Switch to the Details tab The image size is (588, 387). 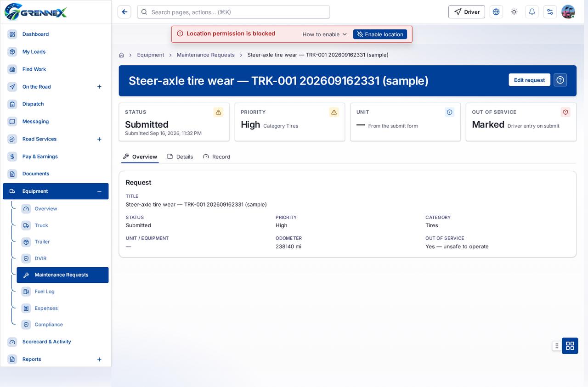click(180, 157)
